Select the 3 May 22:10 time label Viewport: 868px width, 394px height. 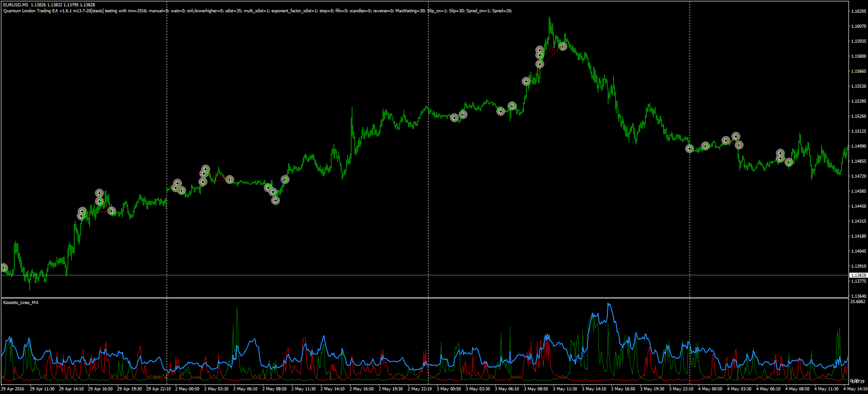[x=681, y=389]
